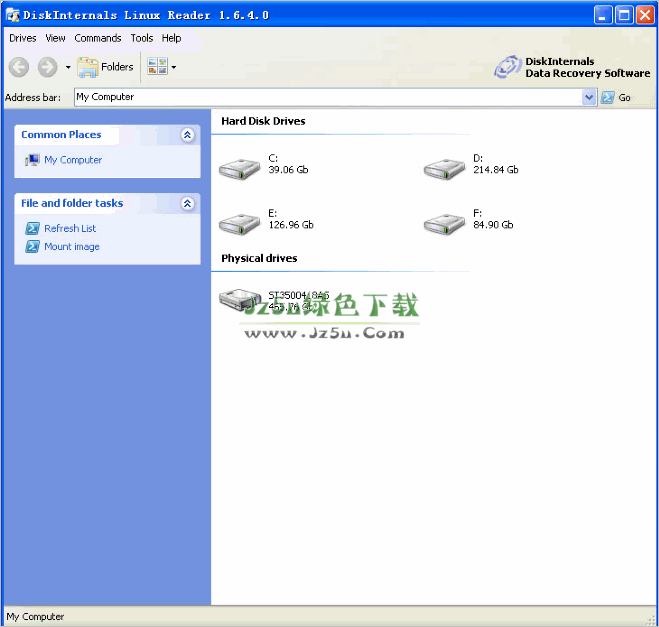
Task: Select the D: drive icon
Action: point(444,169)
